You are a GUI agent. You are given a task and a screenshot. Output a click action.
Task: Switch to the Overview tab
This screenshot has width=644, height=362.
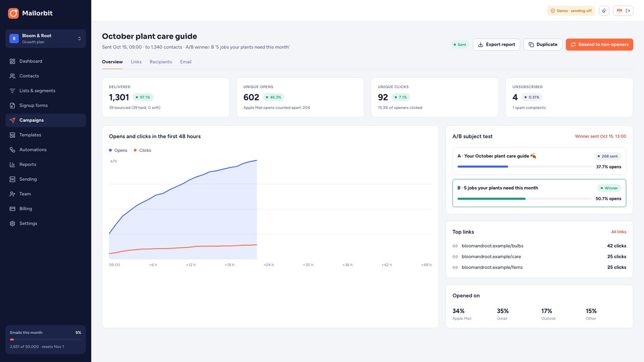112,62
